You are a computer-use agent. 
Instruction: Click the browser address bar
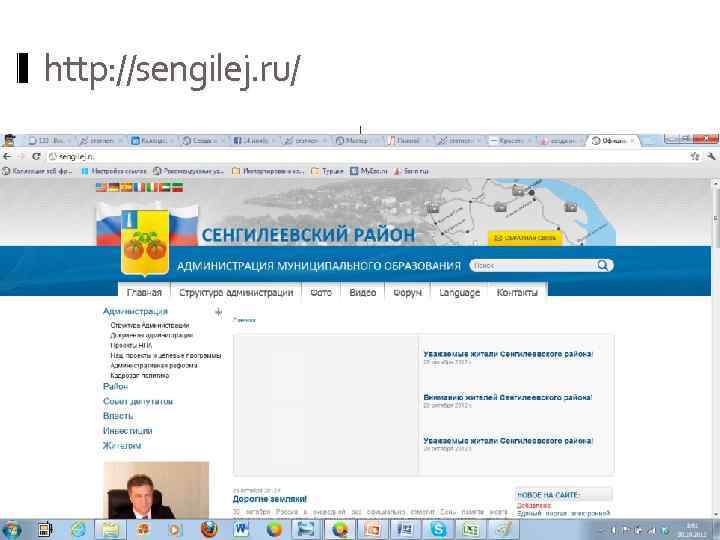[x=367, y=157]
